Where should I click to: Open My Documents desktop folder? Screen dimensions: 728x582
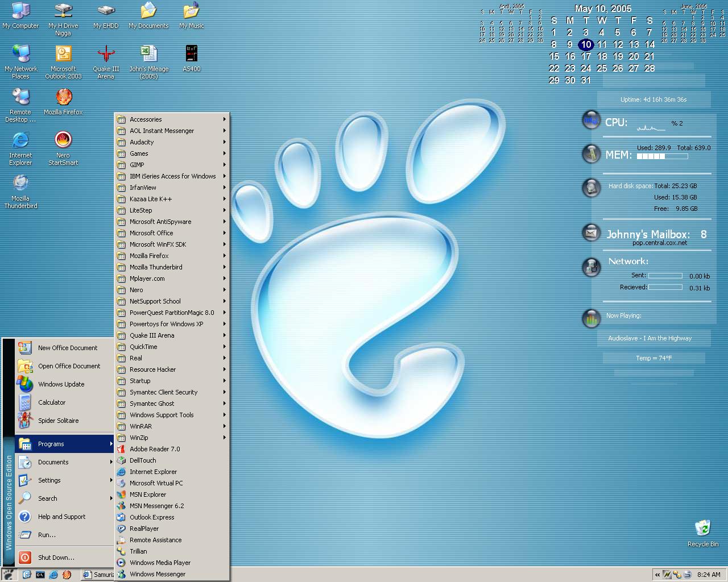(x=148, y=15)
